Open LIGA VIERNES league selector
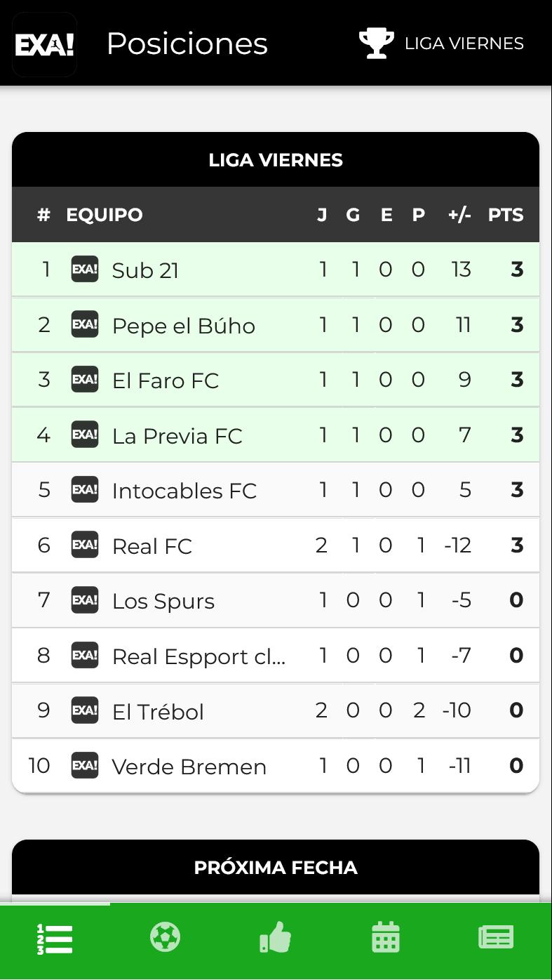The image size is (552, 980). point(442,43)
